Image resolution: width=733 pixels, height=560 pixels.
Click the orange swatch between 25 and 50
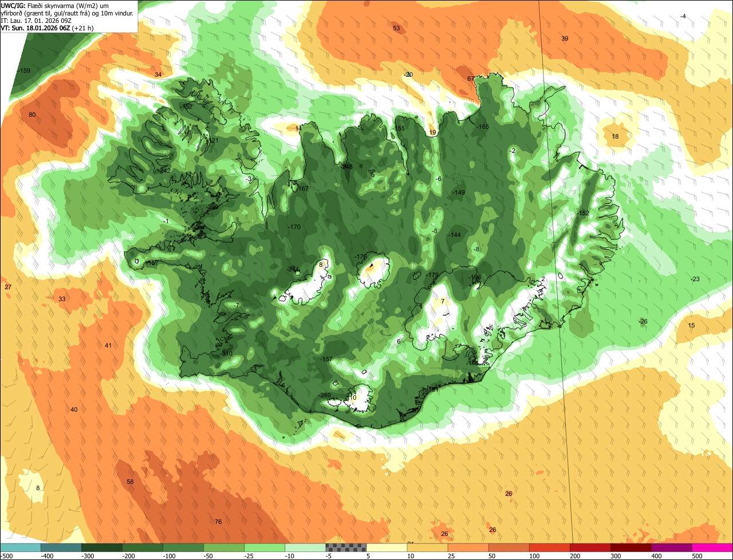(468, 547)
